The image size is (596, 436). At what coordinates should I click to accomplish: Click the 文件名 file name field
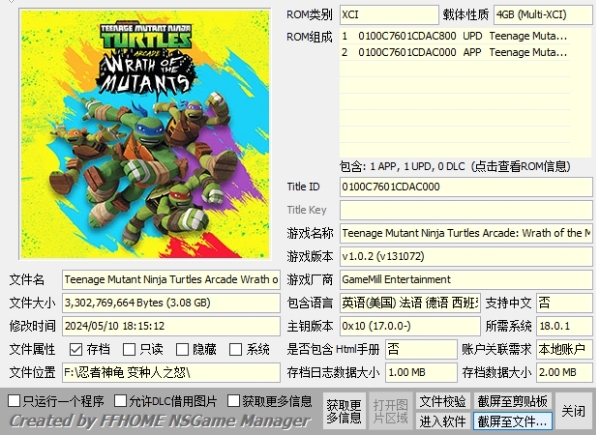click(171, 280)
